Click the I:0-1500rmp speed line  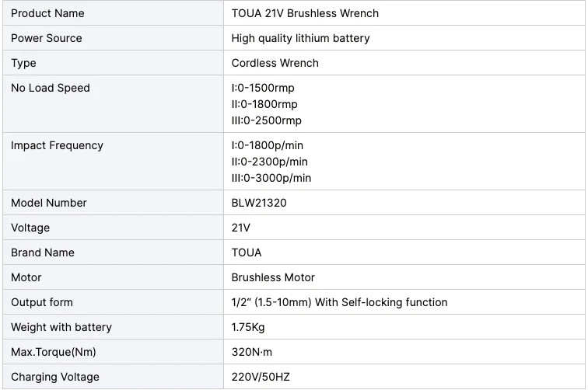pos(263,88)
